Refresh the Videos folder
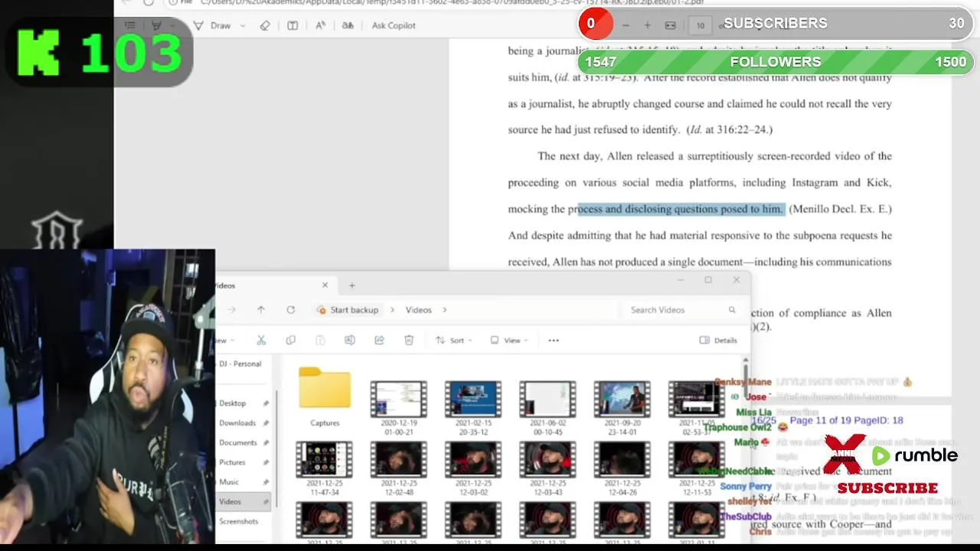Image resolution: width=980 pixels, height=551 pixels. (291, 310)
